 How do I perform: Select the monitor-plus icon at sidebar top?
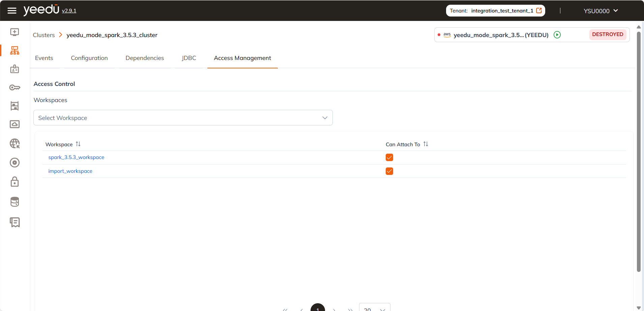(14, 32)
